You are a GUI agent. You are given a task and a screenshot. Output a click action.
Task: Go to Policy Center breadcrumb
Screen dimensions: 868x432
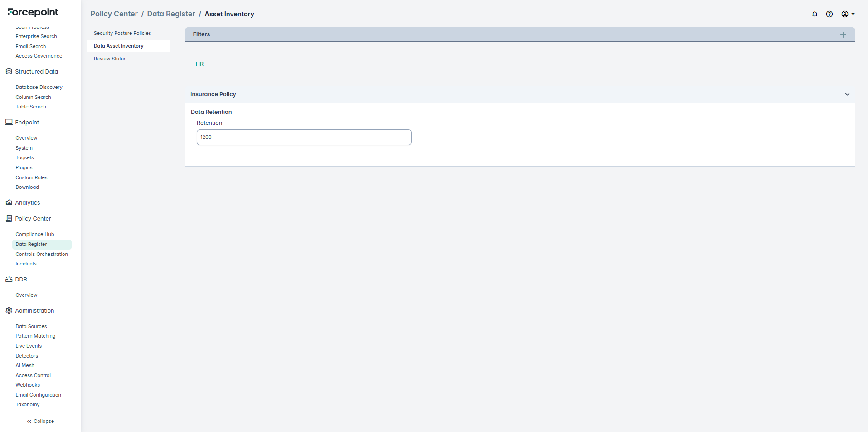(x=114, y=14)
